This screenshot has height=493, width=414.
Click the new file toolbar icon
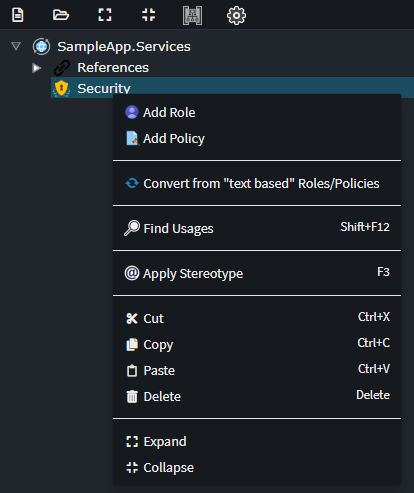click(18, 15)
